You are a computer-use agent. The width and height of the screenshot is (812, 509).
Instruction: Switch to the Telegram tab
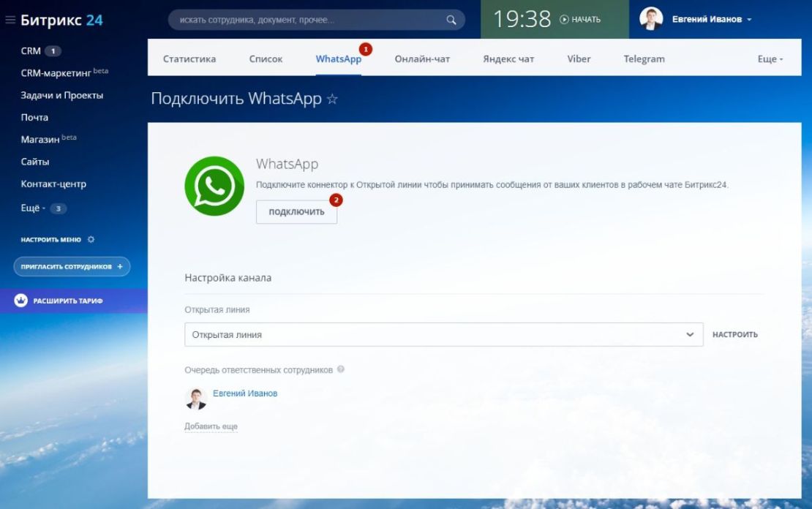click(x=644, y=59)
